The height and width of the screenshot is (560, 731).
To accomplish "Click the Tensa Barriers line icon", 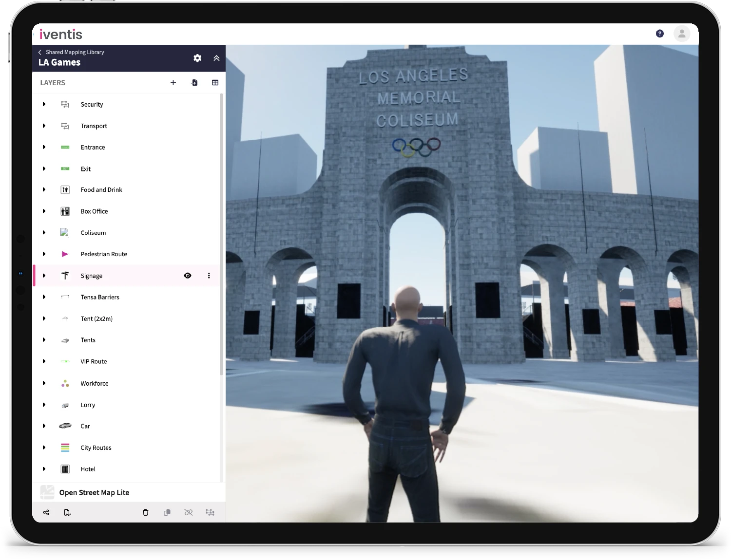I will click(65, 297).
